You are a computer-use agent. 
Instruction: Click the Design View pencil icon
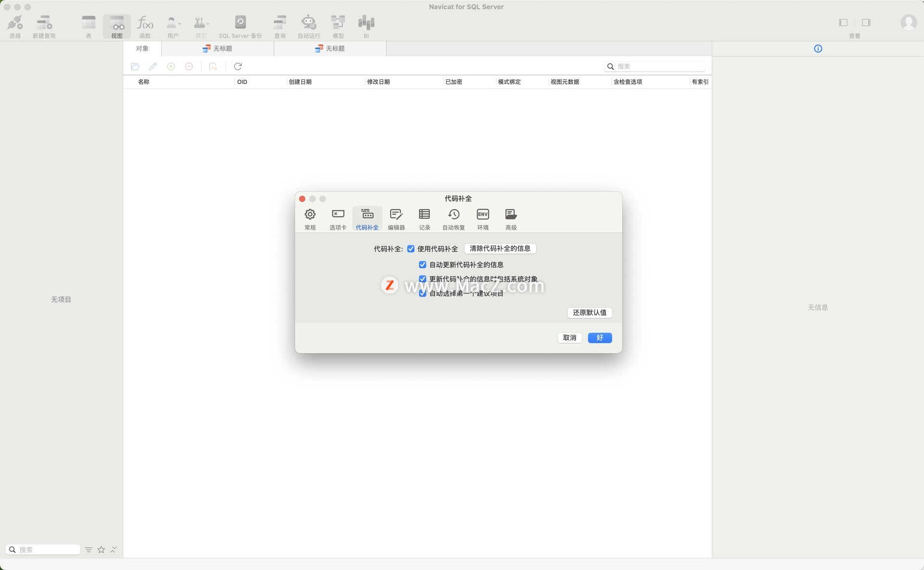pyautogui.click(x=153, y=66)
